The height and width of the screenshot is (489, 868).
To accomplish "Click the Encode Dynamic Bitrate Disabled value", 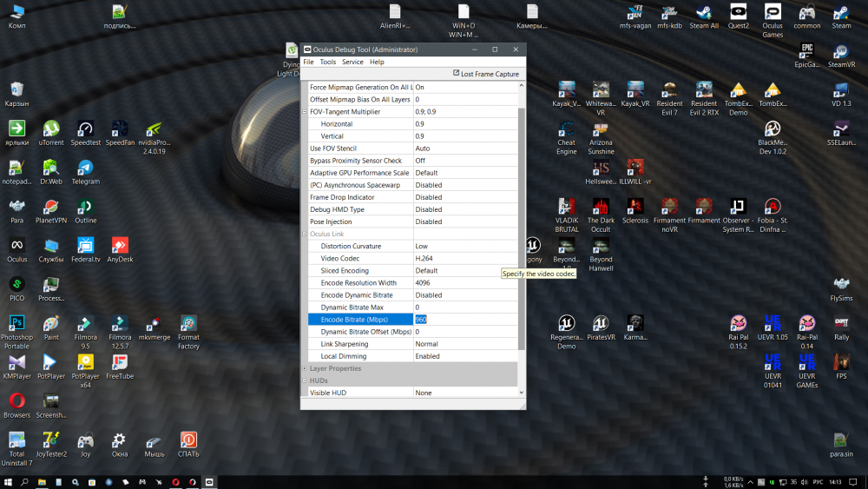I will point(464,295).
